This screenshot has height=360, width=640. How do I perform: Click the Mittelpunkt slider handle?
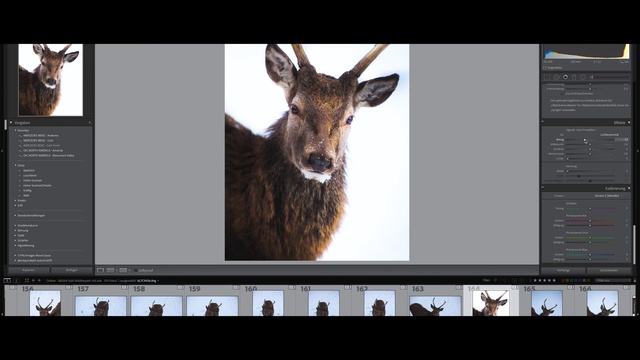point(590,144)
